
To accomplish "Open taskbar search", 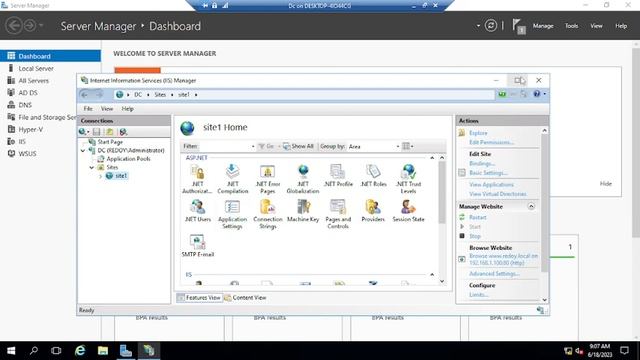I will pyautogui.click(x=34, y=351).
